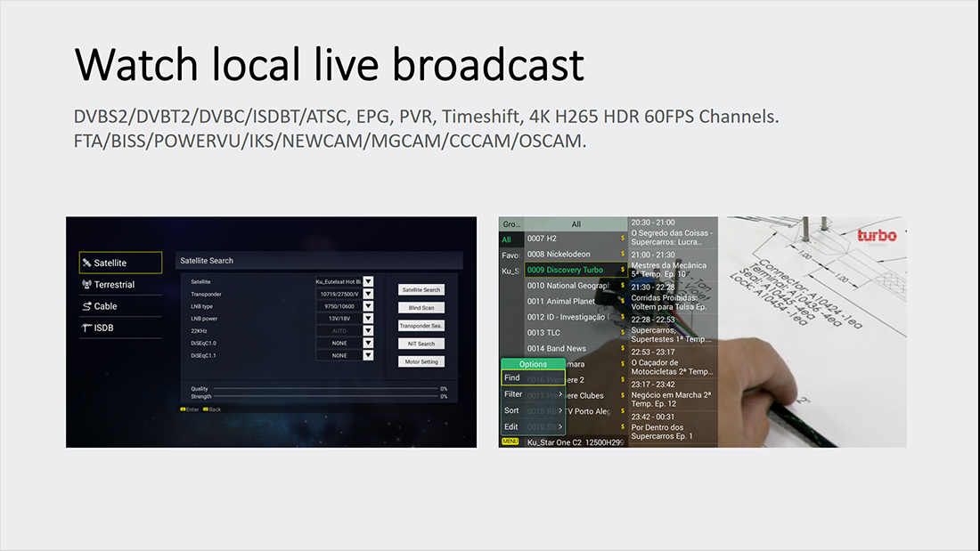Click the dollar icon beside 0009 Discovery Turbo

tap(623, 269)
